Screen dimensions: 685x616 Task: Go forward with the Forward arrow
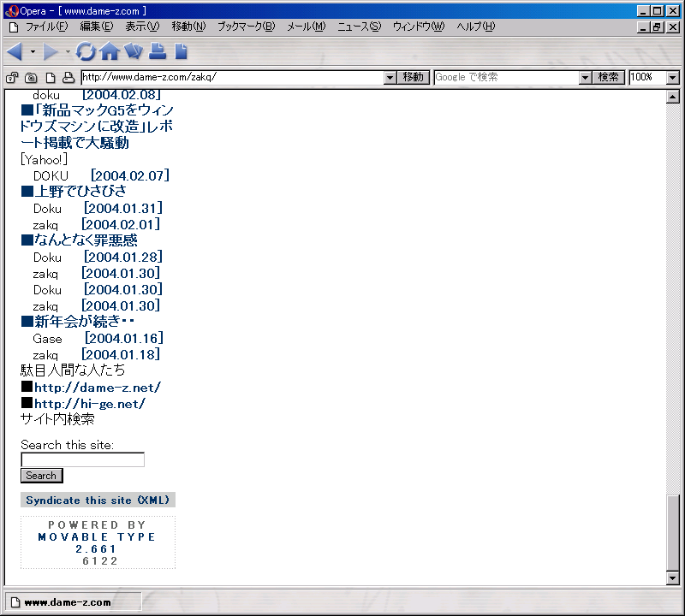coord(51,52)
